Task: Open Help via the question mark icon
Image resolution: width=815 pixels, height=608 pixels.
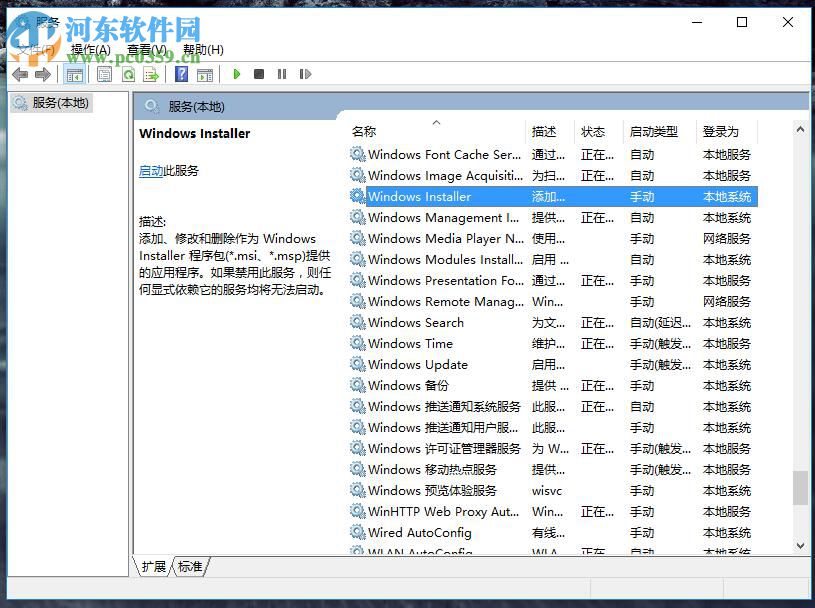Action: click(x=180, y=74)
